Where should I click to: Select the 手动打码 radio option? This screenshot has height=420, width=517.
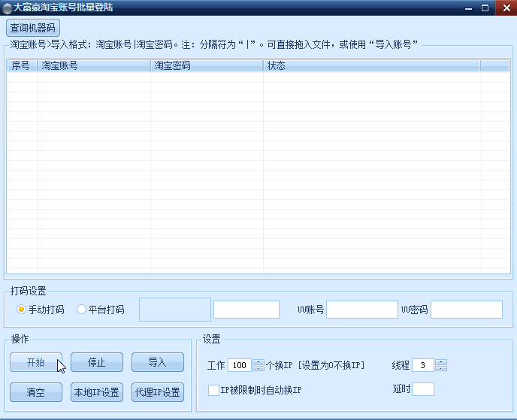[41, 310]
